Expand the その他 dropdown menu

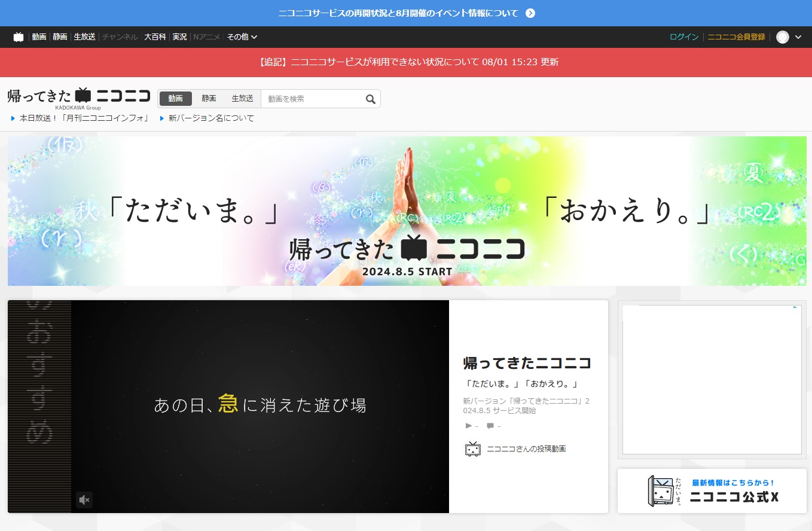pyautogui.click(x=242, y=37)
